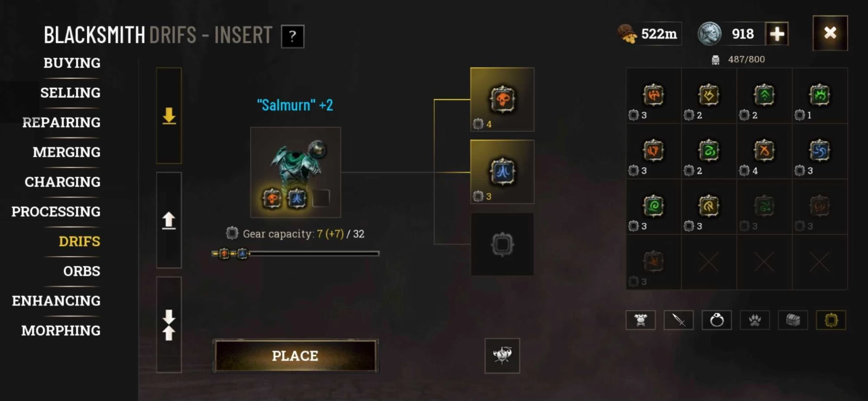Open the question mark help button

pos(292,36)
